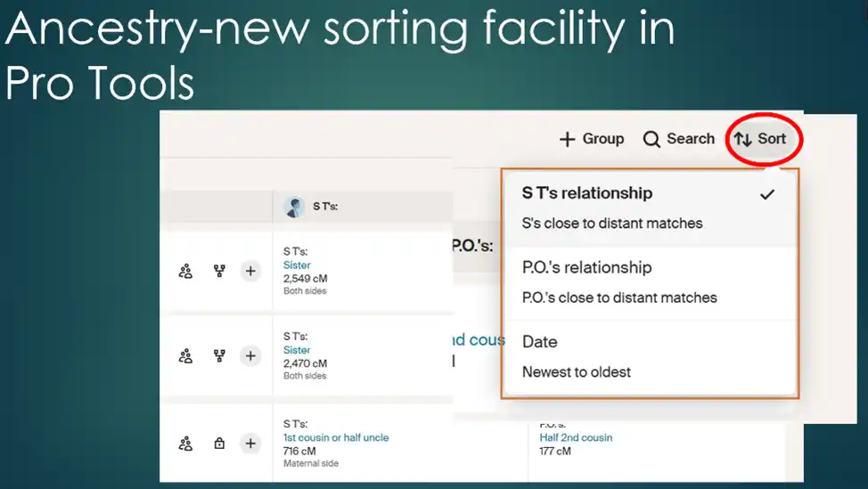Click the 2,549 cM value

[305, 278]
